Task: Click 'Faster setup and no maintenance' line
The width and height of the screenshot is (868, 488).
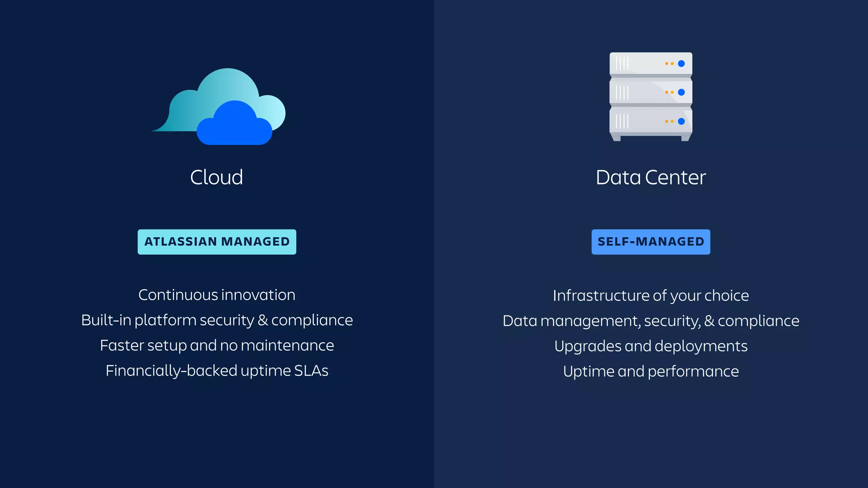Action: point(217,346)
